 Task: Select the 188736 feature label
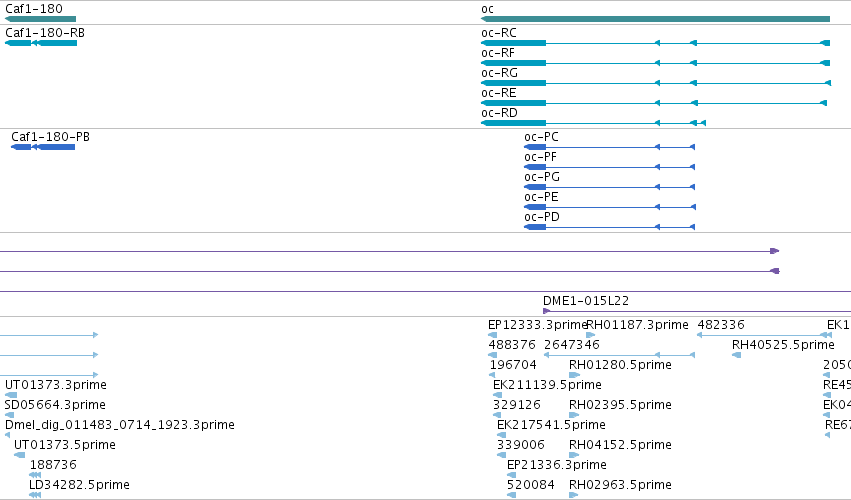(x=53, y=465)
